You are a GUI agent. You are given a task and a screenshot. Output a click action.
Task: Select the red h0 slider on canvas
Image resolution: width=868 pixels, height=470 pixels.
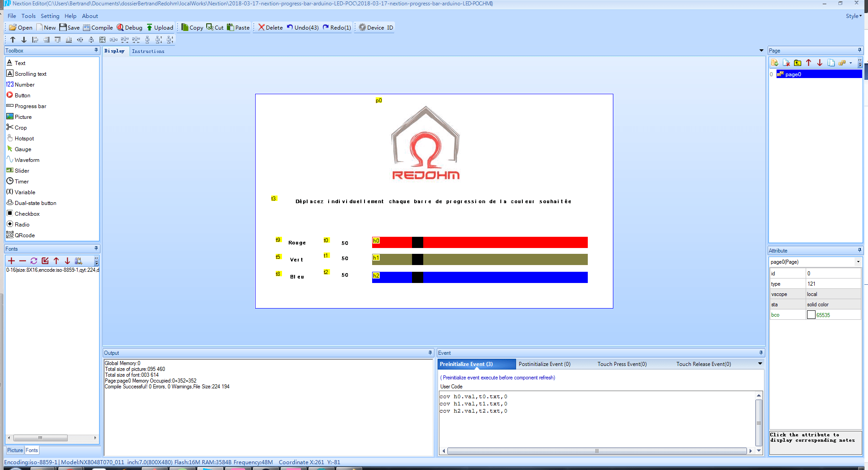(x=480, y=242)
